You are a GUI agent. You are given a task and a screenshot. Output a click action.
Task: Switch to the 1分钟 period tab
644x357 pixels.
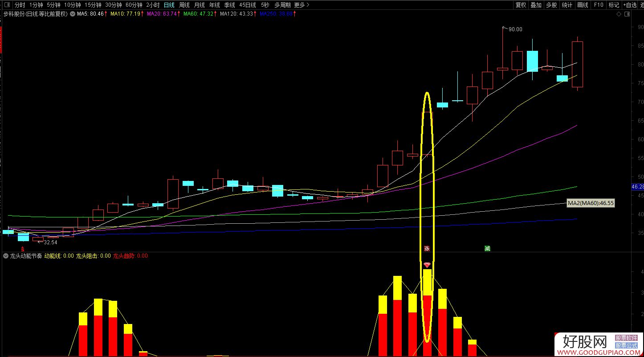[36, 5]
